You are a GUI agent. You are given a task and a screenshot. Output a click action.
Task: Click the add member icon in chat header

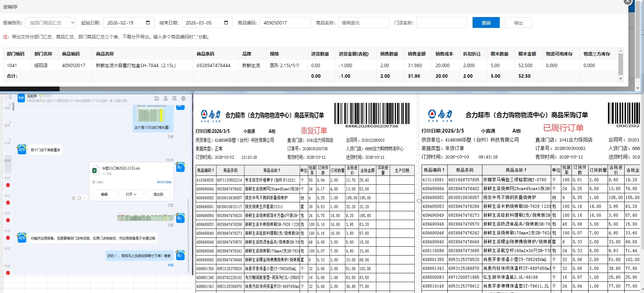point(166,98)
